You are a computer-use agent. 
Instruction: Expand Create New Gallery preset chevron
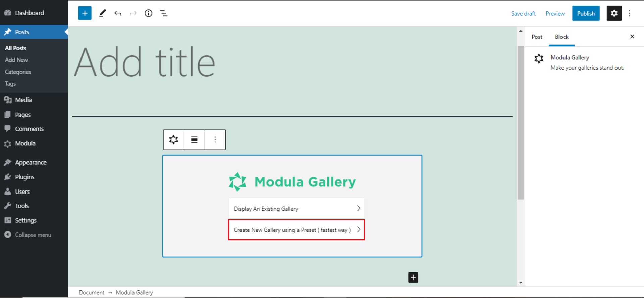click(359, 229)
